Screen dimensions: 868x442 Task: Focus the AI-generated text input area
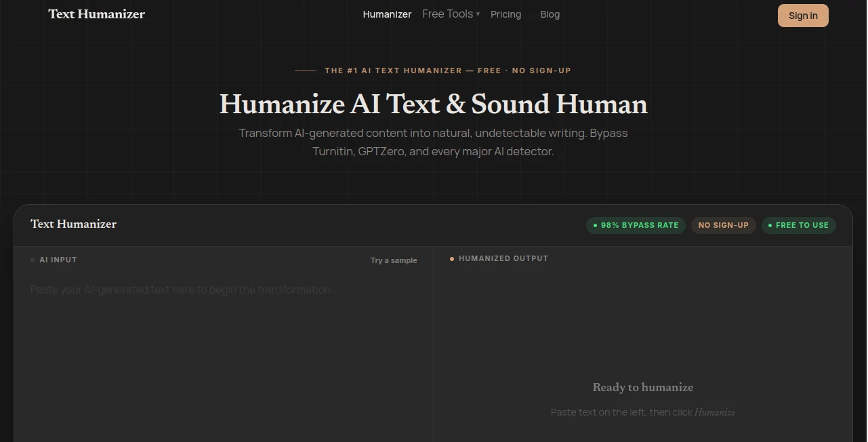tap(224, 359)
